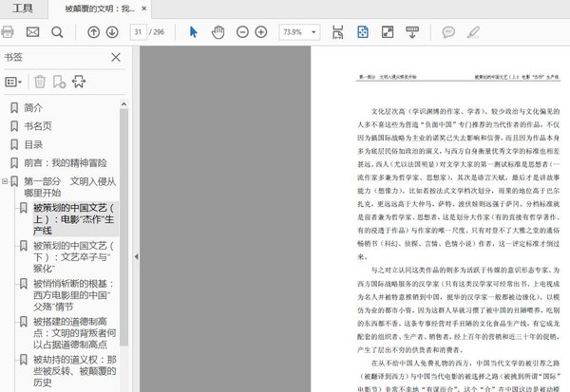570x392 pixels.
Task: Click the 书签 panel title
Action: [13, 57]
